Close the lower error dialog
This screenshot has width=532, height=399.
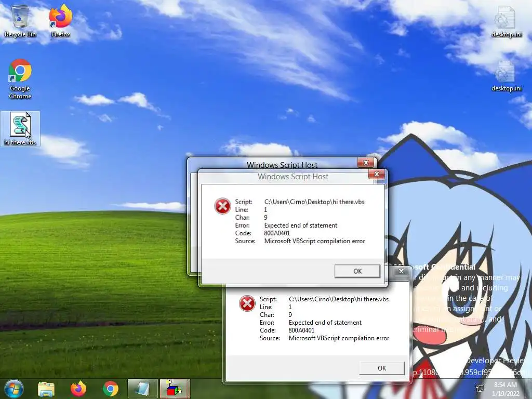(x=401, y=271)
